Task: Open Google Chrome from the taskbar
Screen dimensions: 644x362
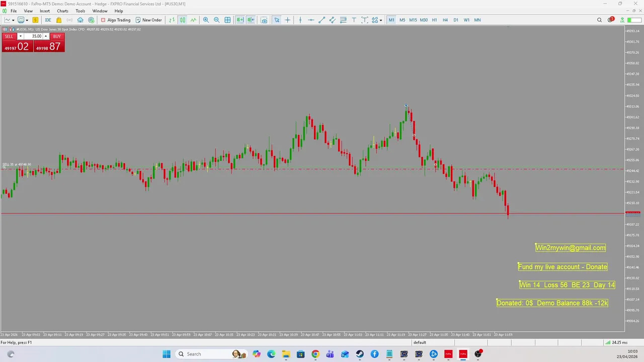Action: tap(315, 354)
